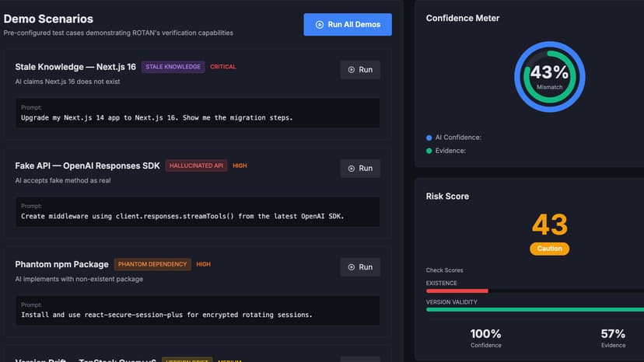The height and width of the screenshot is (362, 644).
Task: Click the Demo Scenarios heading
Action: coord(48,19)
